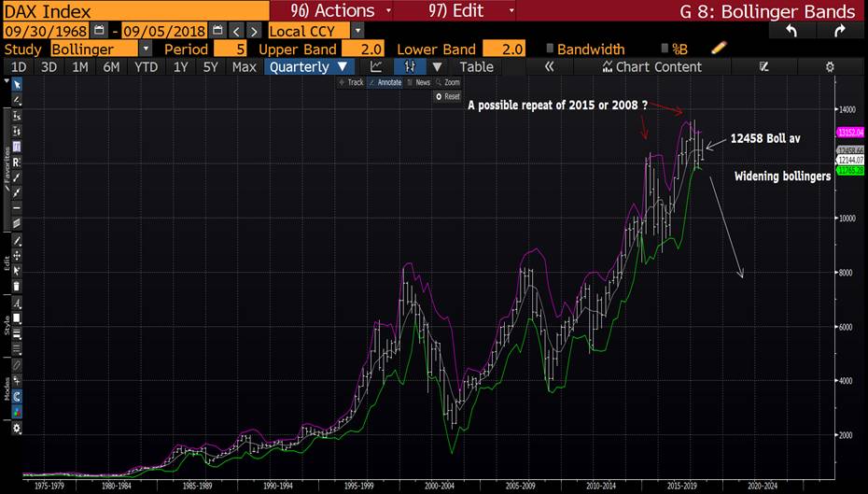Open the 96) Actions menu

click(x=331, y=11)
